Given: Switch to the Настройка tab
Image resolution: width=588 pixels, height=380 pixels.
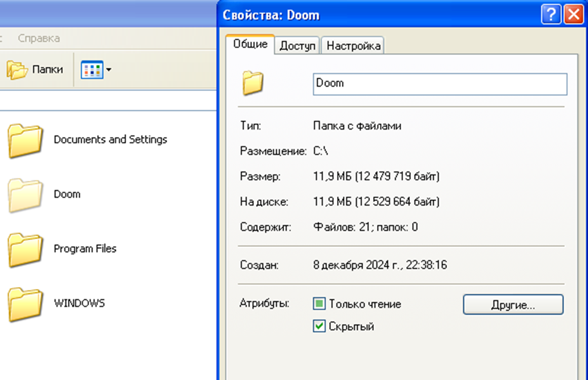Looking at the screenshot, I should [x=353, y=46].
